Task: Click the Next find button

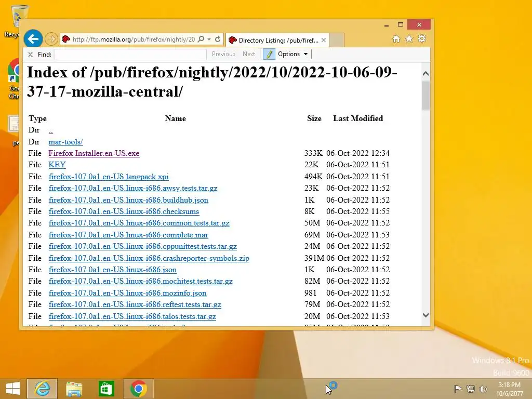Action: [x=249, y=54]
